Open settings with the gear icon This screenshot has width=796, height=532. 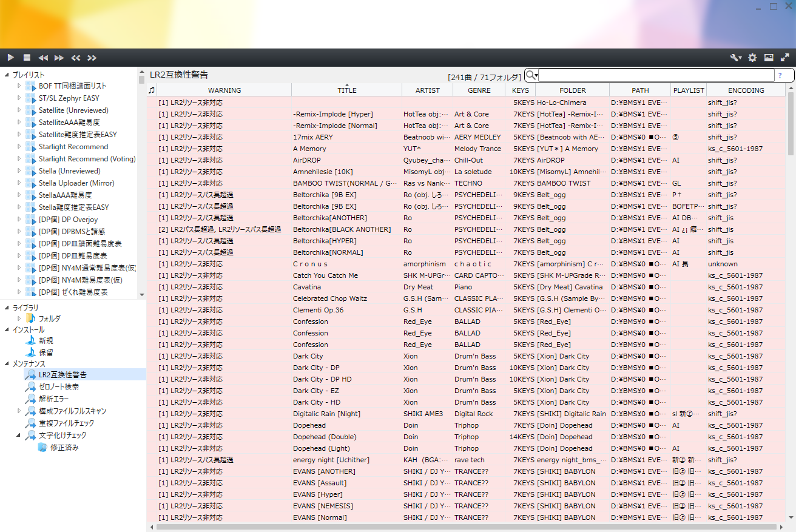(x=752, y=58)
